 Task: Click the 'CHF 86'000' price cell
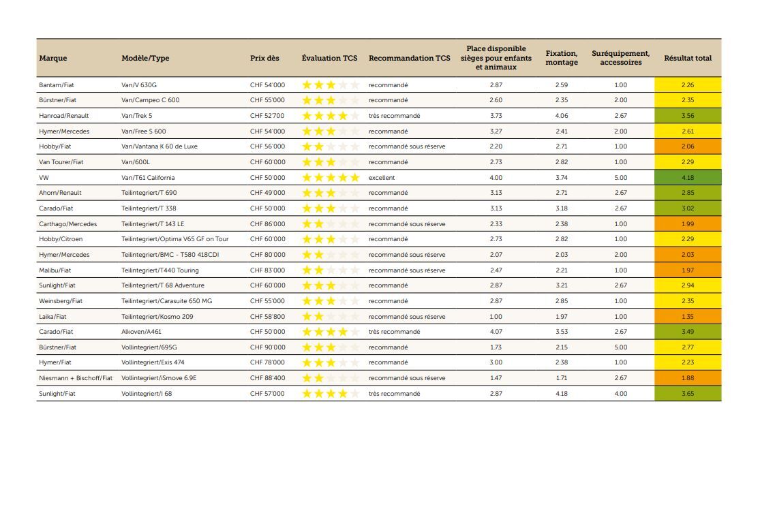pyautogui.click(x=268, y=224)
